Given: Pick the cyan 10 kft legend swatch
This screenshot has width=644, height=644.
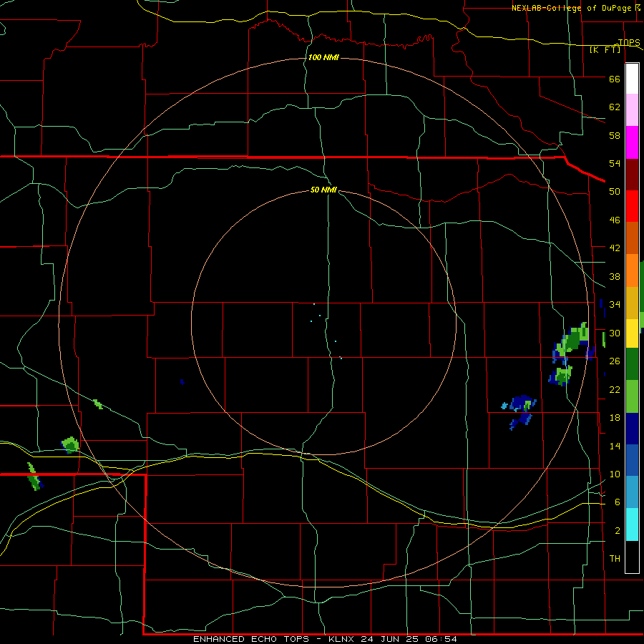Looking at the screenshot, I should [x=632, y=525].
